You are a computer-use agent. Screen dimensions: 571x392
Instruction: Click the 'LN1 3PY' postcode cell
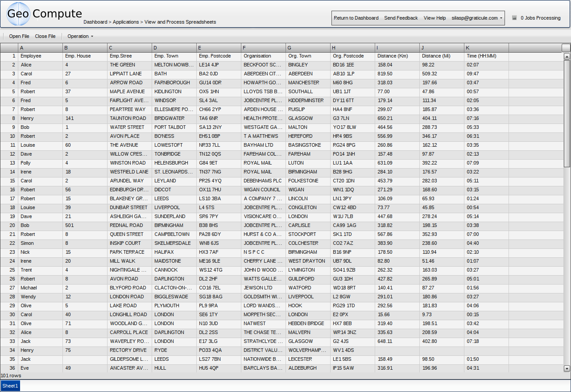tap(353, 198)
